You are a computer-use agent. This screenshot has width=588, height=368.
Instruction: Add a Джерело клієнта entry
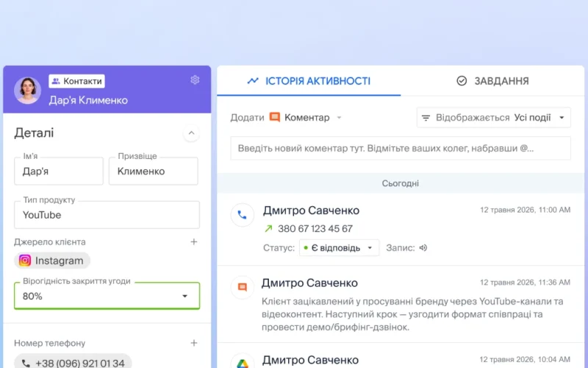[194, 242]
